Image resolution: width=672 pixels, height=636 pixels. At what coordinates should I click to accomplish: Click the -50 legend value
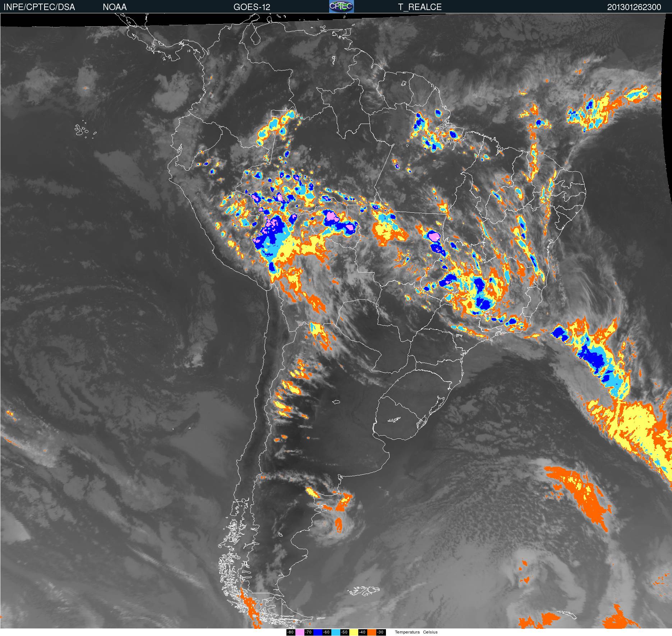(x=344, y=632)
